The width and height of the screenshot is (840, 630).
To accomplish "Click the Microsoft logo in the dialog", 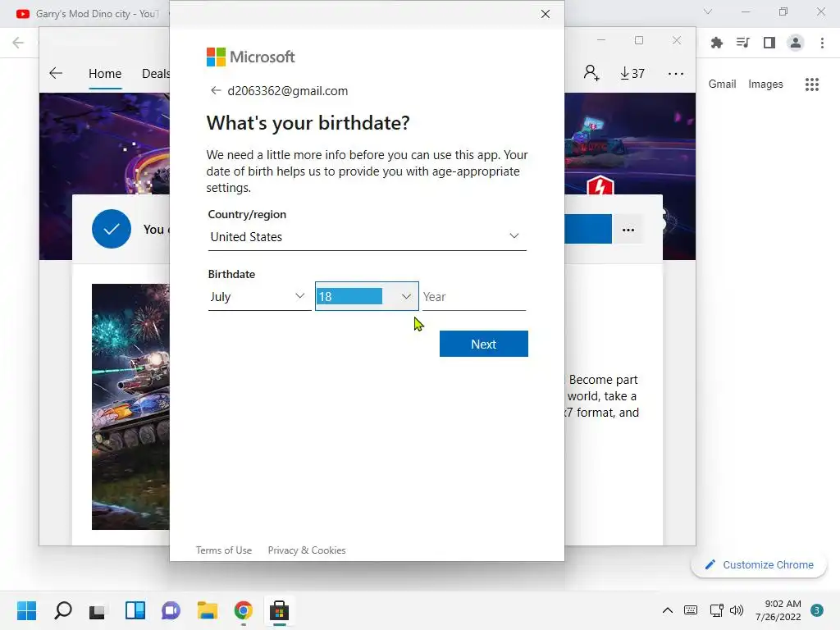I will click(x=250, y=57).
